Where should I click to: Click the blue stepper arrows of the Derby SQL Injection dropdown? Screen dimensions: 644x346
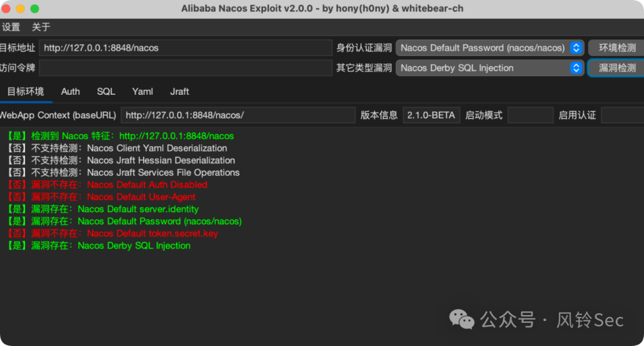576,68
